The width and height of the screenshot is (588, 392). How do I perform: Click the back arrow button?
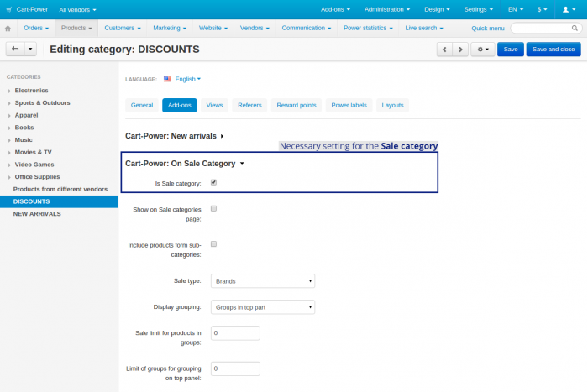tap(15, 49)
